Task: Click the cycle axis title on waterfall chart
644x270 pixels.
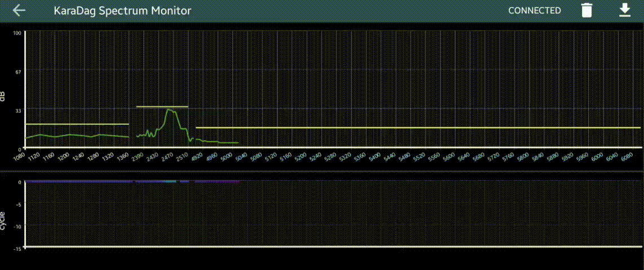Action: click(x=3, y=220)
